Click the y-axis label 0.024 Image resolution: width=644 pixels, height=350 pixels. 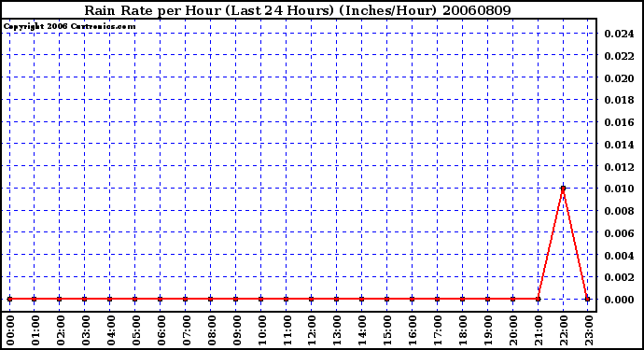619,34
